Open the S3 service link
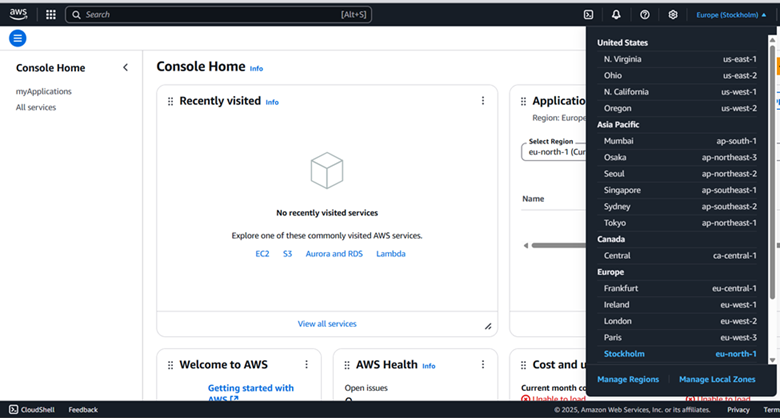Image resolution: width=780 pixels, height=418 pixels. (x=288, y=254)
